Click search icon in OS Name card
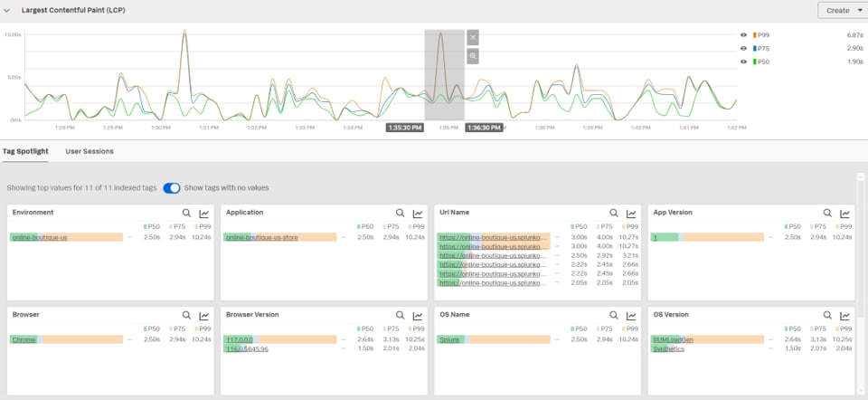This screenshot has height=400, width=868. 614,315
